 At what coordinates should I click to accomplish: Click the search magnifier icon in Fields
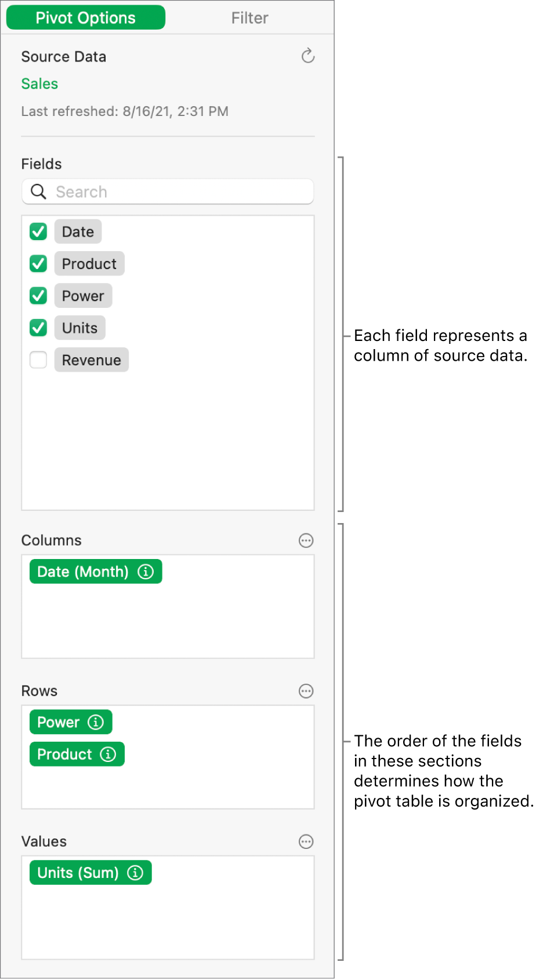click(x=38, y=191)
